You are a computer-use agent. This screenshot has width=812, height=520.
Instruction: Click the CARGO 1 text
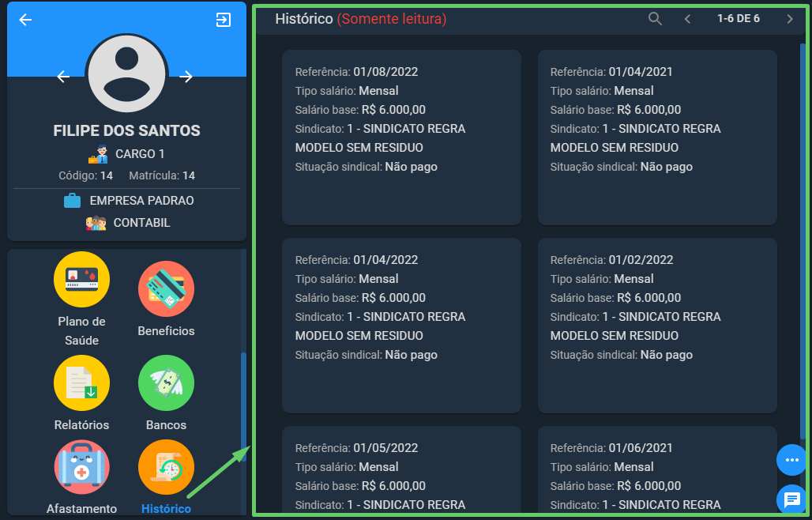coord(140,154)
